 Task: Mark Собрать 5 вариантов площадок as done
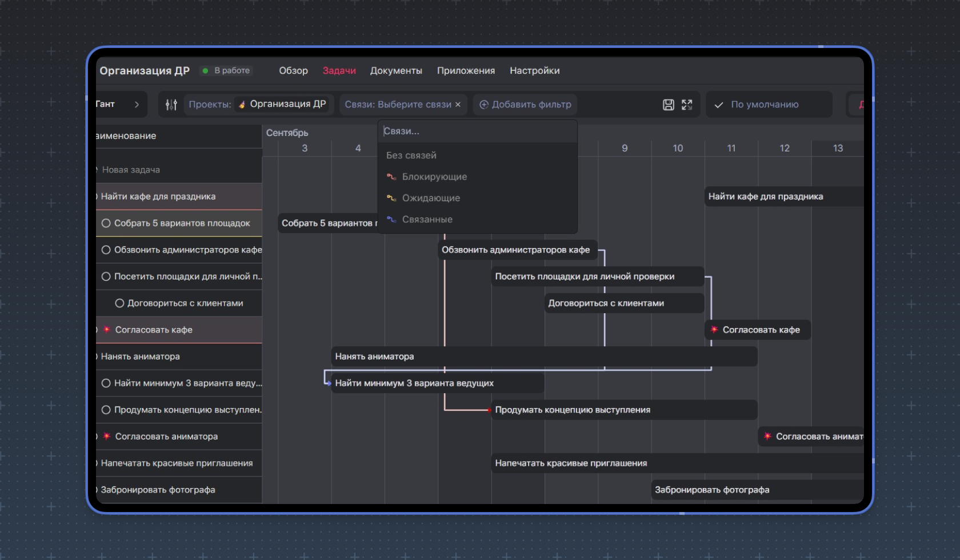106,223
